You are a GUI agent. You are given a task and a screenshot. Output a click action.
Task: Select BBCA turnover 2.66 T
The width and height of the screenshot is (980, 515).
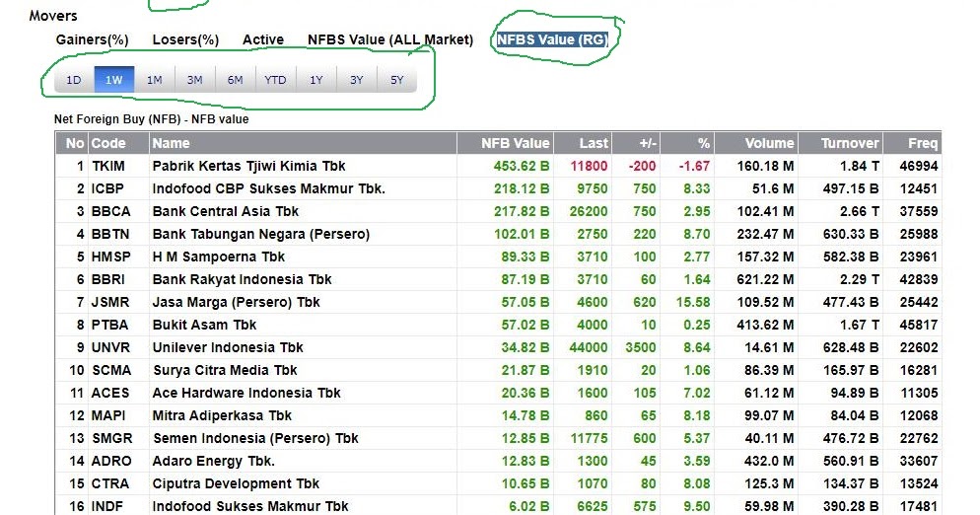(860, 211)
